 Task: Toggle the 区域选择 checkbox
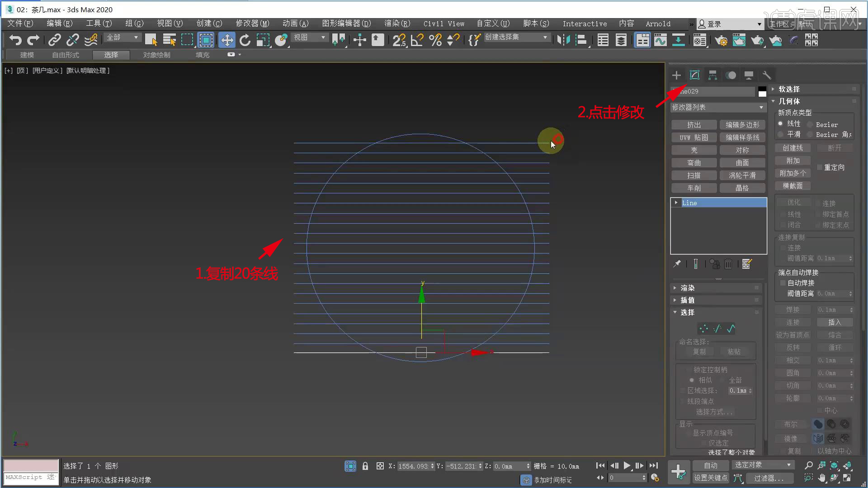tap(683, 390)
